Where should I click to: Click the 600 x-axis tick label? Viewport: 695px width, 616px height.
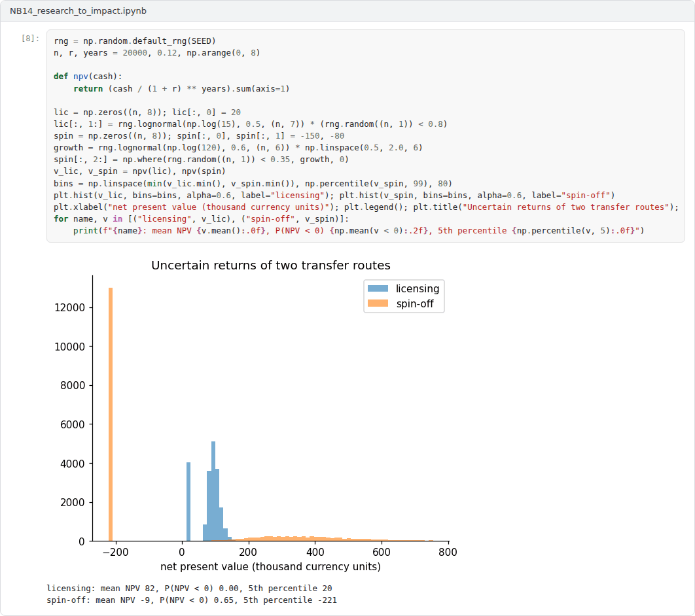point(382,552)
